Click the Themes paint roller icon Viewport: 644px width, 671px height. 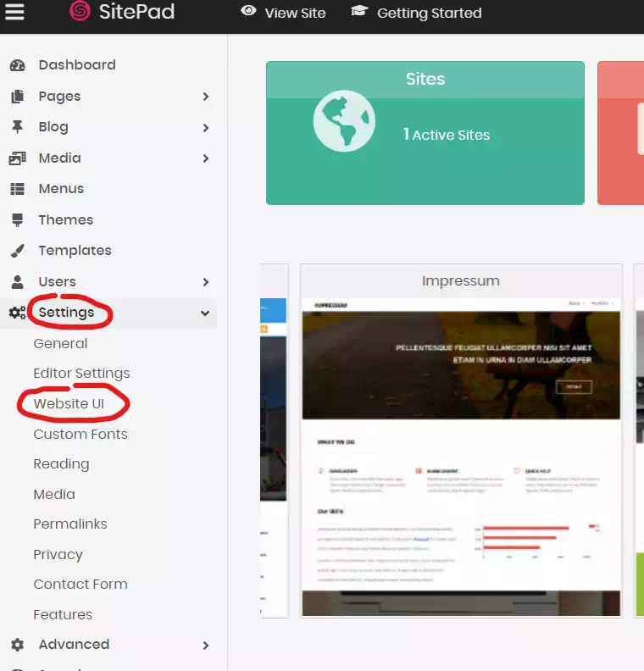click(x=18, y=220)
